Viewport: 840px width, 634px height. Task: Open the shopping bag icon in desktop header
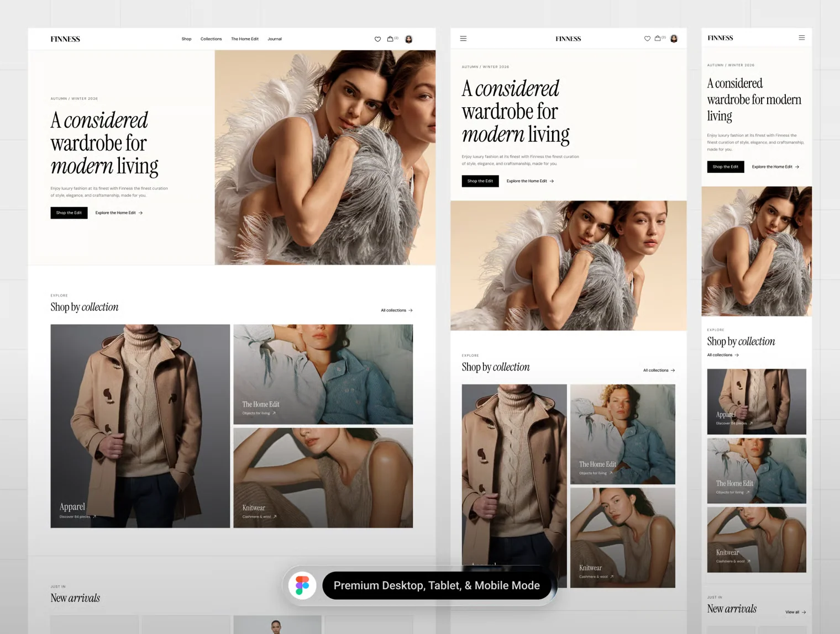click(390, 39)
